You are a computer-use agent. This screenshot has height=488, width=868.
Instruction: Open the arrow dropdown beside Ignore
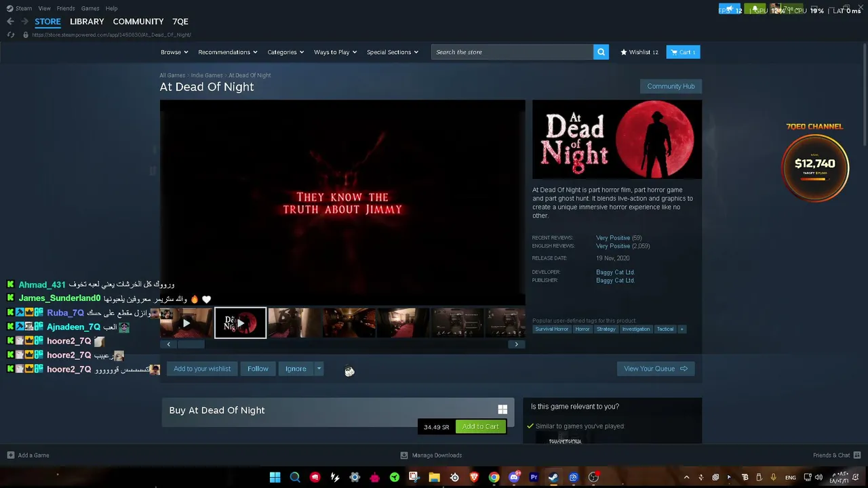[x=319, y=369]
